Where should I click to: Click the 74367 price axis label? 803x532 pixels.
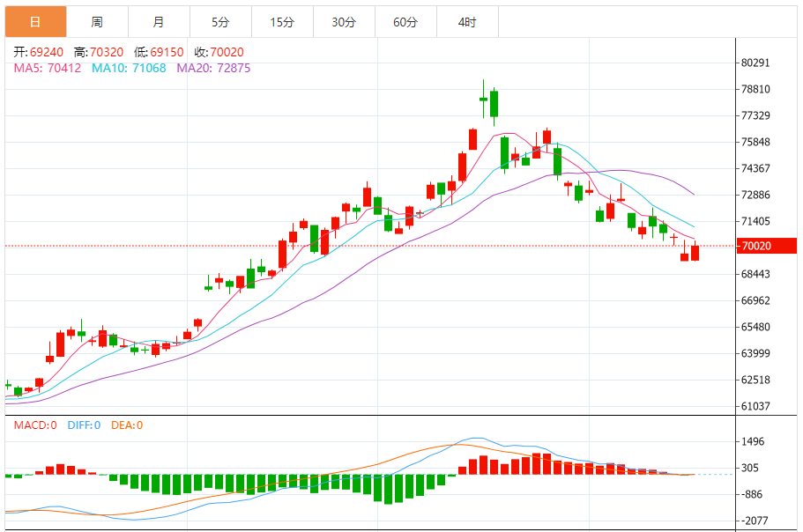pyautogui.click(x=756, y=169)
